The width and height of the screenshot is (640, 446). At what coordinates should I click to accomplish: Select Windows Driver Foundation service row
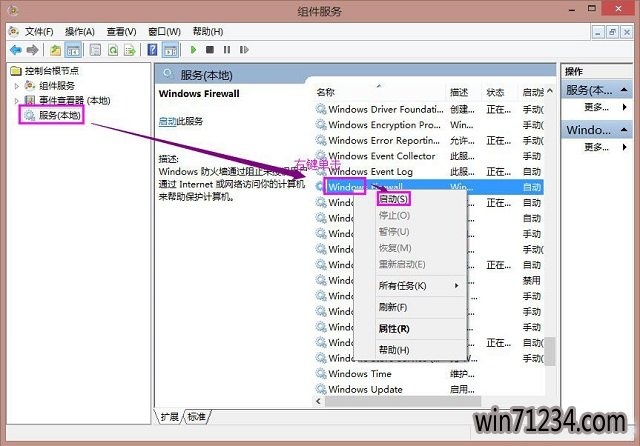point(429,109)
